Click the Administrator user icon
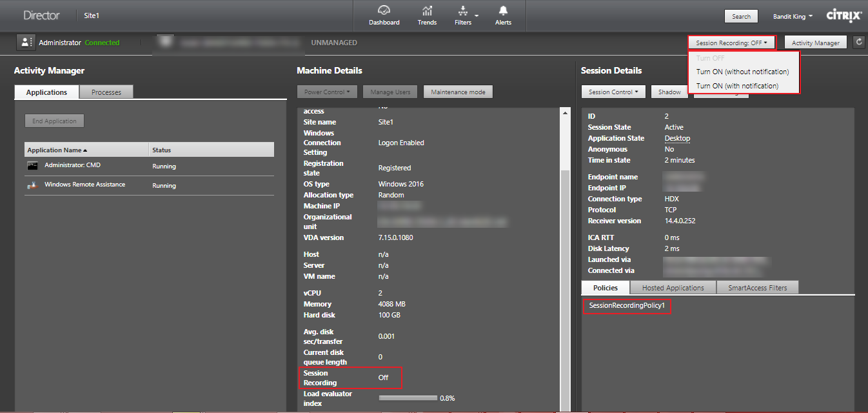868x413 pixels. pos(26,43)
